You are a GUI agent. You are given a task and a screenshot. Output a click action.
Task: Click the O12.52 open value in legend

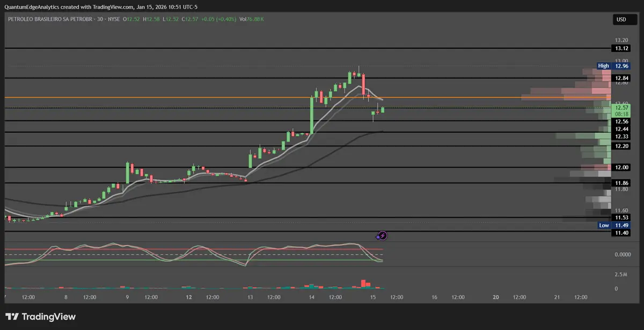point(132,19)
